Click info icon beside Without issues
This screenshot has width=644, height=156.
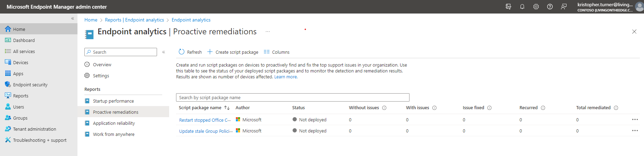point(384,108)
